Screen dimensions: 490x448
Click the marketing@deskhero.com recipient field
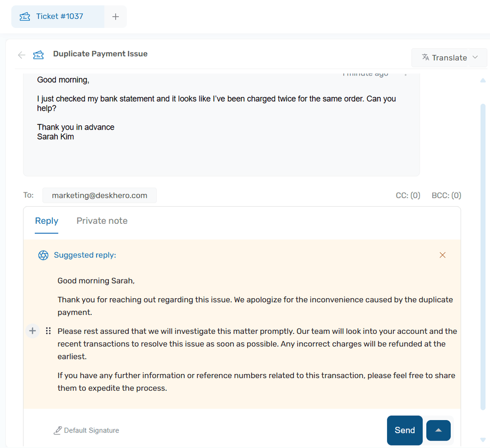99,195
